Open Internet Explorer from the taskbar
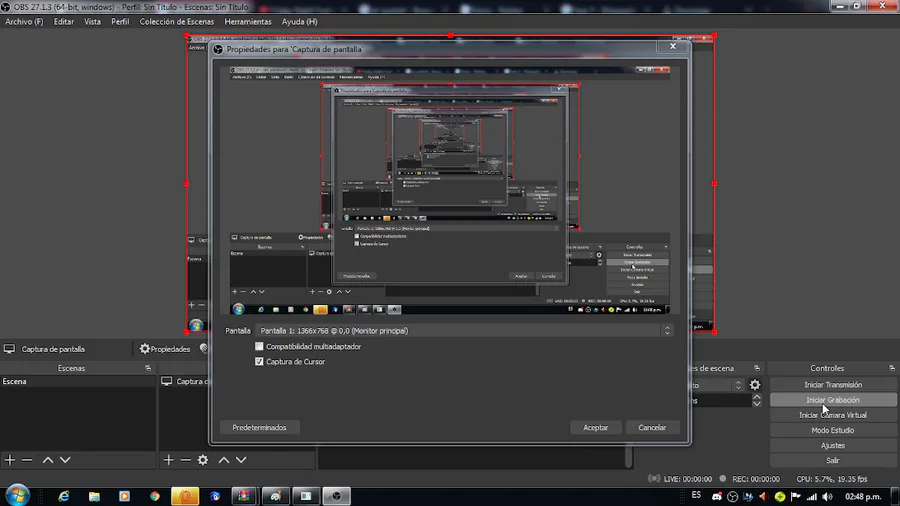Image resolution: width=900 pixels, height=506 pixels. click(x=64, y=496)
